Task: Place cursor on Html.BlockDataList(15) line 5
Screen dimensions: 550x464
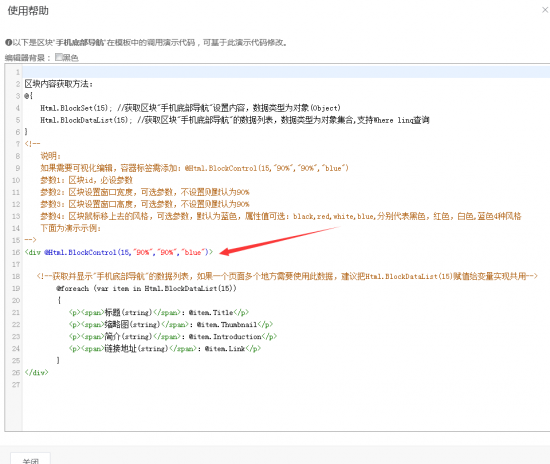Action: pyautogui.click(x=235, y=120)
